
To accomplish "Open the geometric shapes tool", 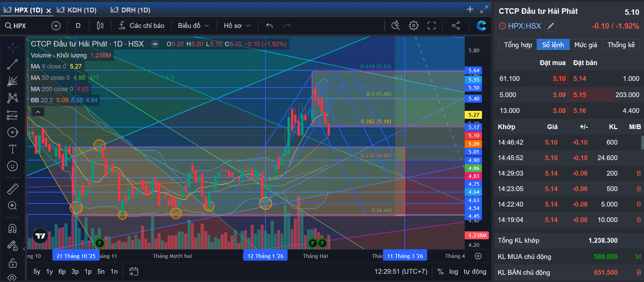I will coord(12,132).
